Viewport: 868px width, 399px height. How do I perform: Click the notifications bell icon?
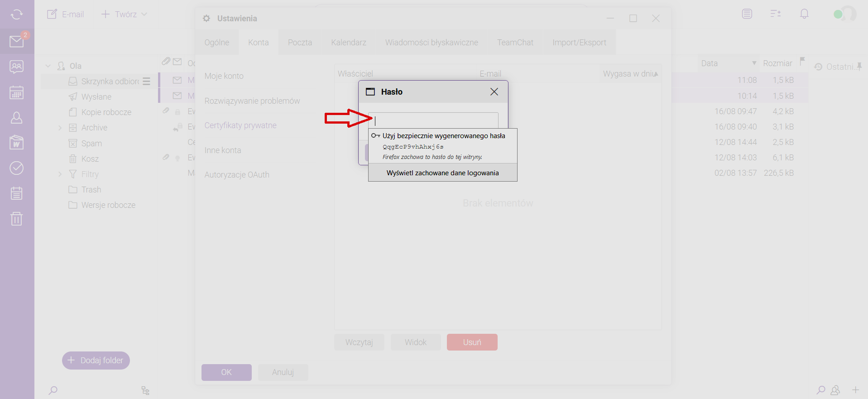pyautogui.click(x=804, y=14)
